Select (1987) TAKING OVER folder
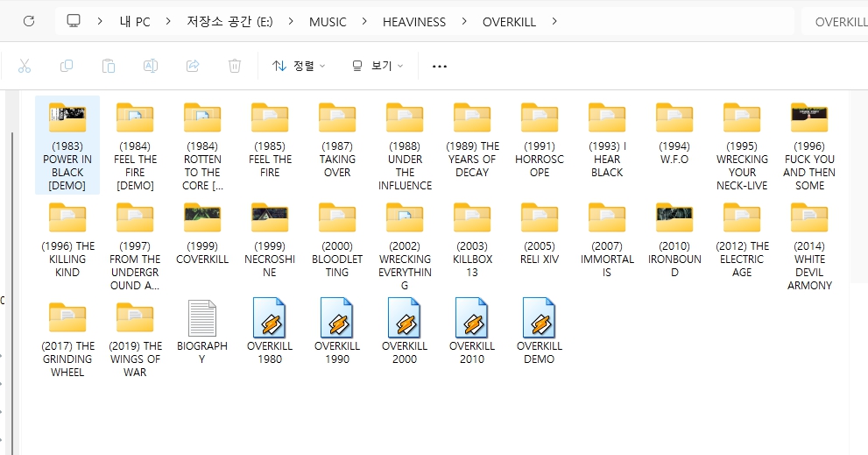 pyautogui.click(x=338, y=139)
